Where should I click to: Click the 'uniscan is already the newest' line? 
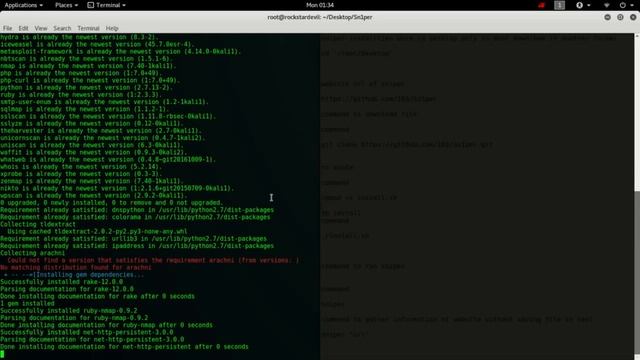[91, 145]
